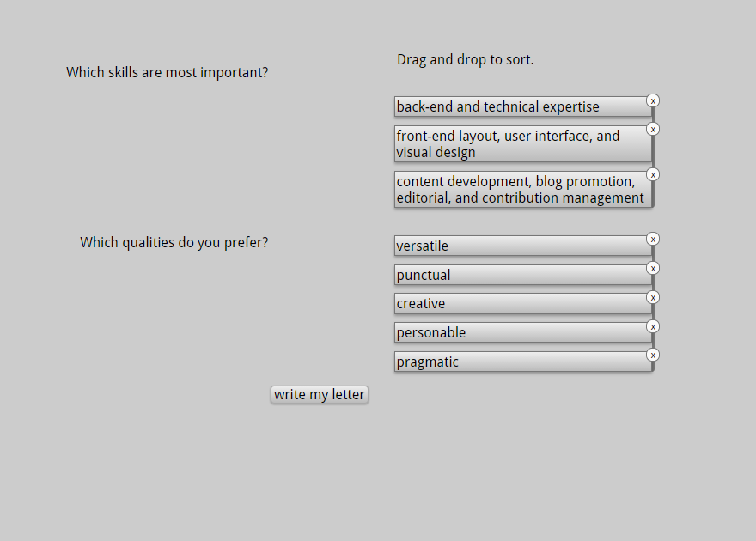Remove the versatile quality via x icon
Screen dimensions: 756x541
(653, 239)
